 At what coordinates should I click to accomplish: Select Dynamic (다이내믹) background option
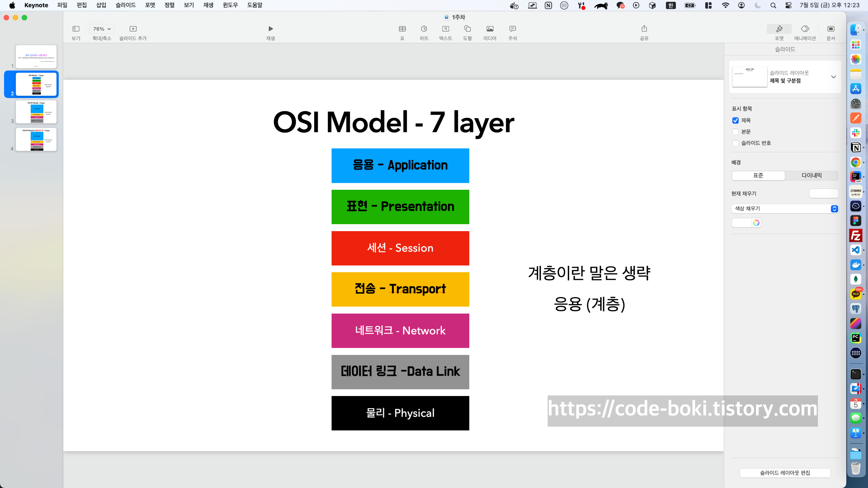tap(811, 176)
